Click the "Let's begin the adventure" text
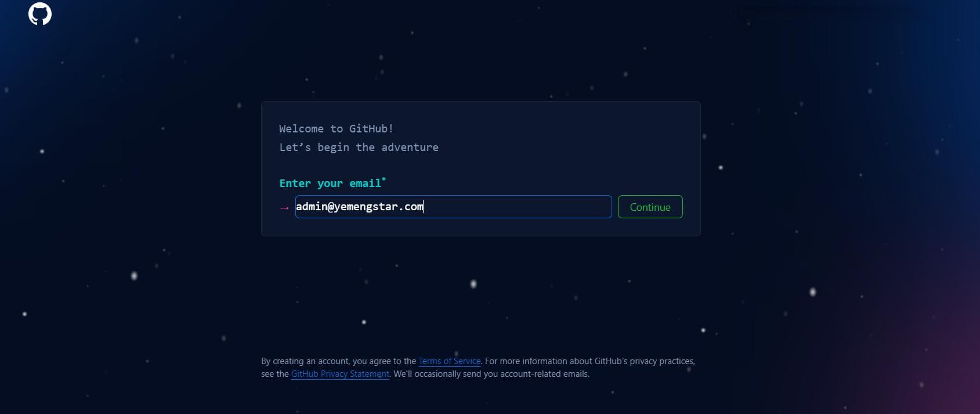This screenshot has width=980, height=414. pyautogui.click(x=359, y=147)
